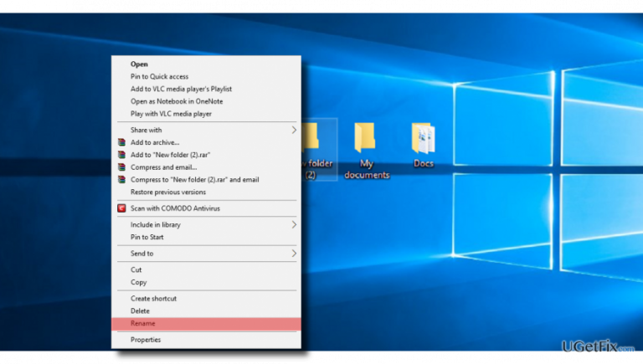Choose Add to archive... entry
This screenshot has height=364, width=643.
pyautogui.click(x=206, y=142)
